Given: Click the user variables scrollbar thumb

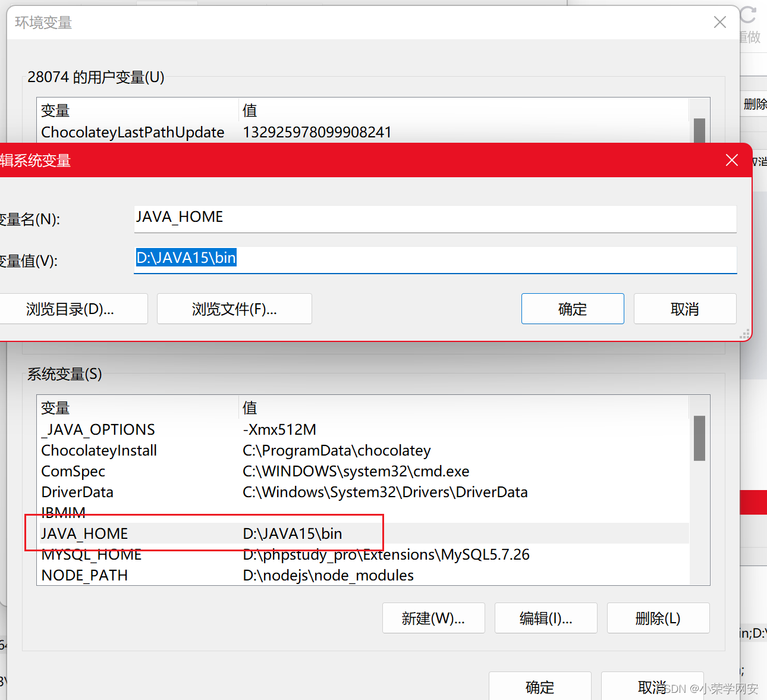Looking at the screenshot, I should coord(699,130).
